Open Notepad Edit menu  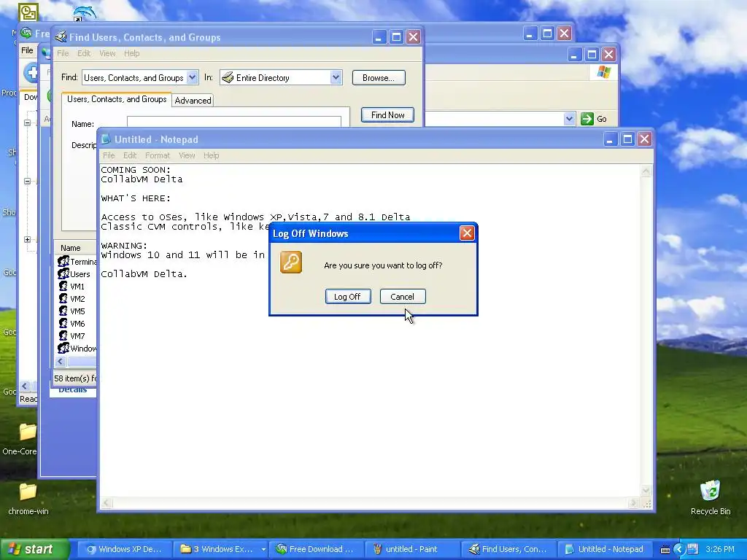[x=130, y=155]
